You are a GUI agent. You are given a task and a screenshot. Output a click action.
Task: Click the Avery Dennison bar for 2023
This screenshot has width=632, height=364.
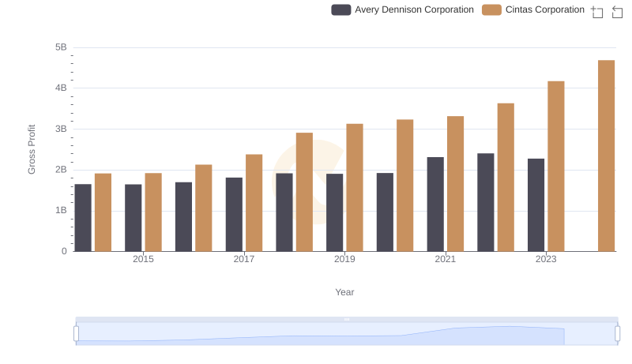tap(536, 205)
